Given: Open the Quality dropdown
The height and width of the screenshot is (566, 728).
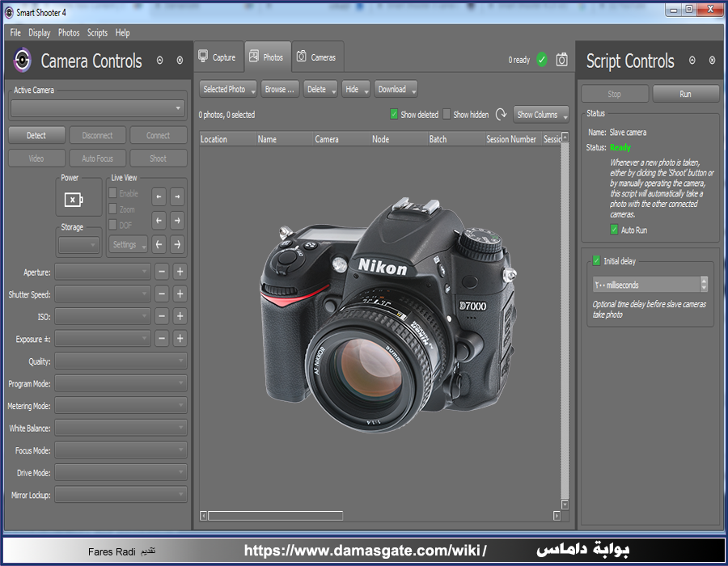Looking at the screenshot, I should [121, 361].
